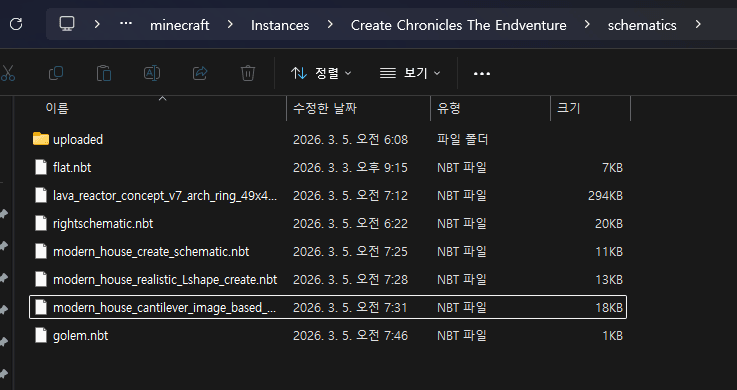The width and height of the screenshot is (737, 390).
Task: Select the uploaded folder
Action: click(x=328, y=140)
